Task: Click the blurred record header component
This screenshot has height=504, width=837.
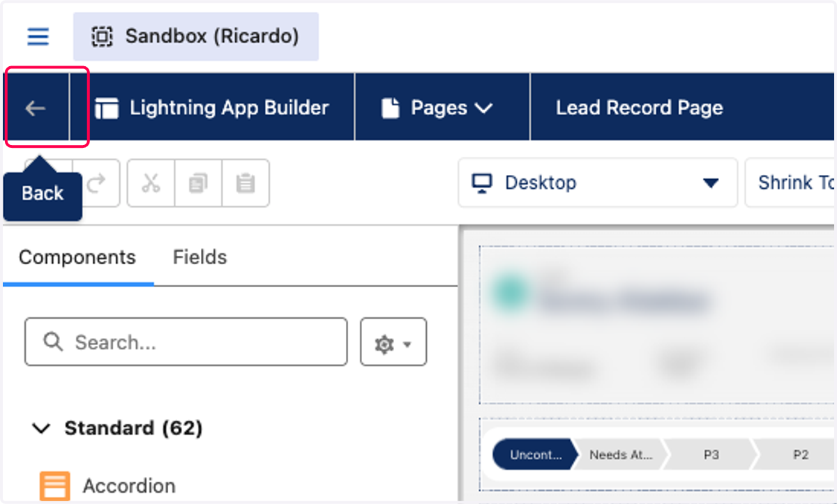Action: click(658, 324)
